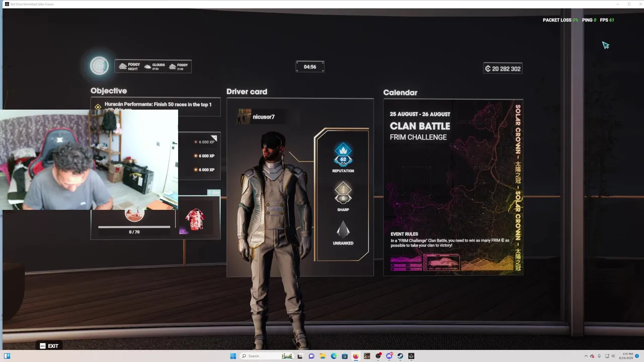
Task: Click the nicusor7 avatar thumbnail
Action: [x=244, y=117]
